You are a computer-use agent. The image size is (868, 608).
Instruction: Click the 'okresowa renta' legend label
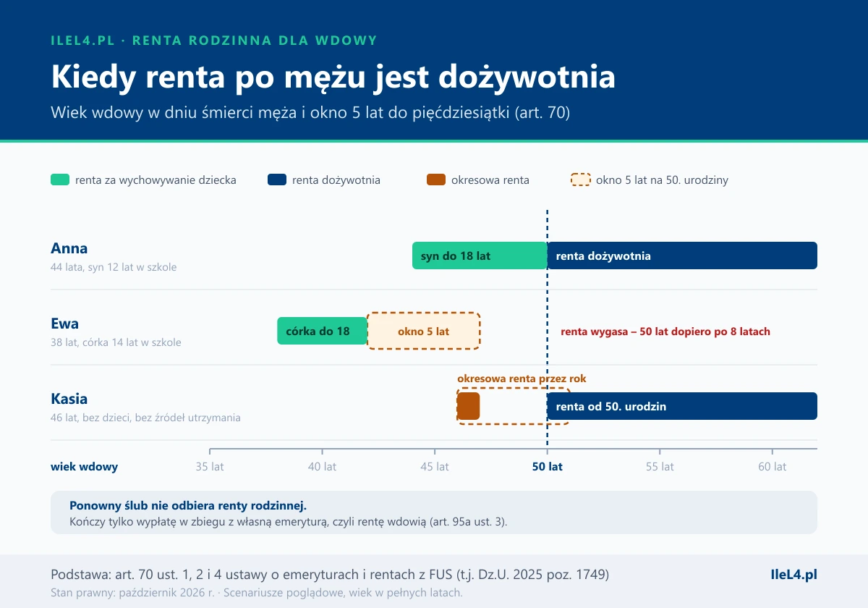coord(490,180)
